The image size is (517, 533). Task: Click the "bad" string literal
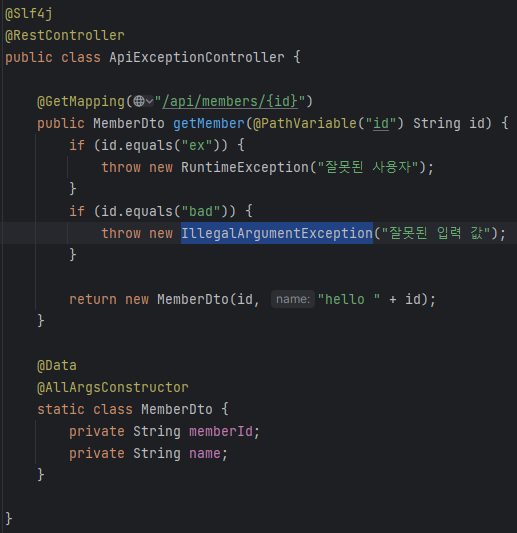tap(201, 211)
